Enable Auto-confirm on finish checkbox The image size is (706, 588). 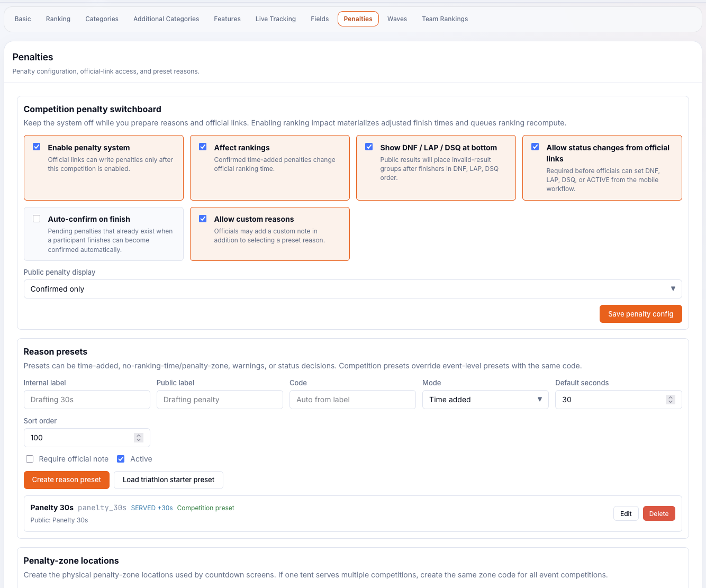tap(37, 219)
